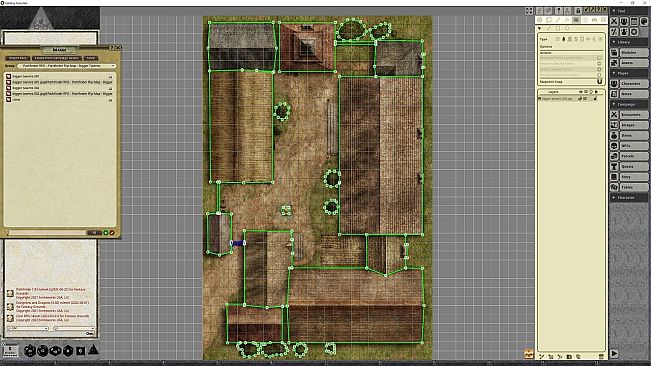651x366 pixels.
Task: Click the Encounters crossed-swords icon
Action: pyautogui.click(x=614, y=115)
